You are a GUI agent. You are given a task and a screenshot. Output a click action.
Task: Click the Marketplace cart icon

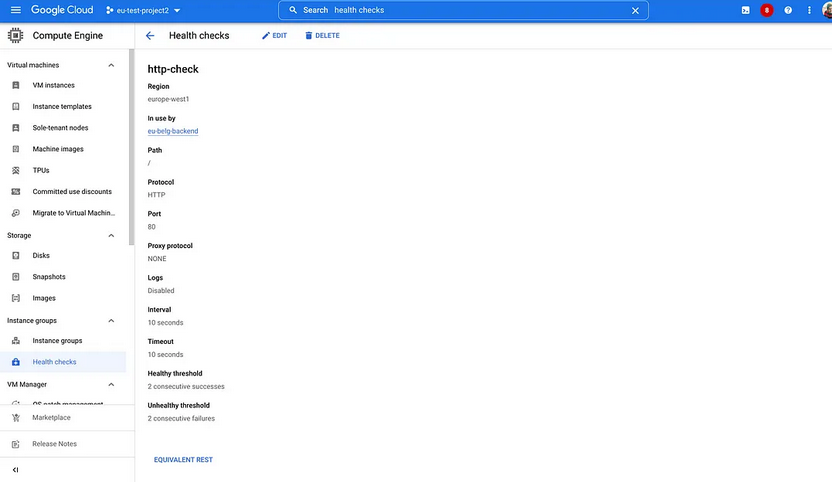16,418
